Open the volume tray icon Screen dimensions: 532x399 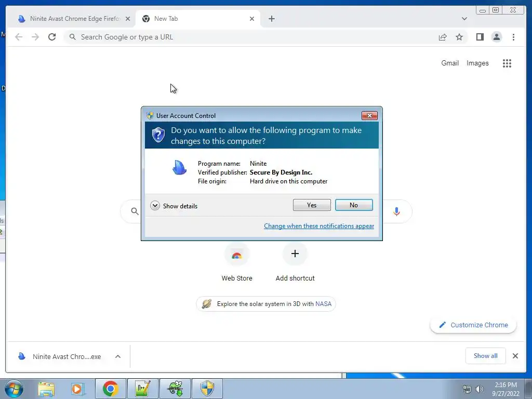click(x=480, y=389)
